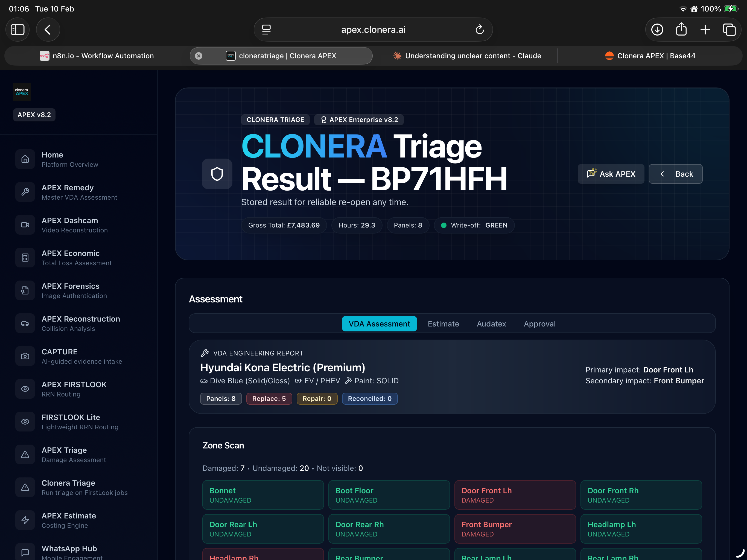Show the tab overview icon
Screen dimensions: 747x560
click(x=730, y=30)
